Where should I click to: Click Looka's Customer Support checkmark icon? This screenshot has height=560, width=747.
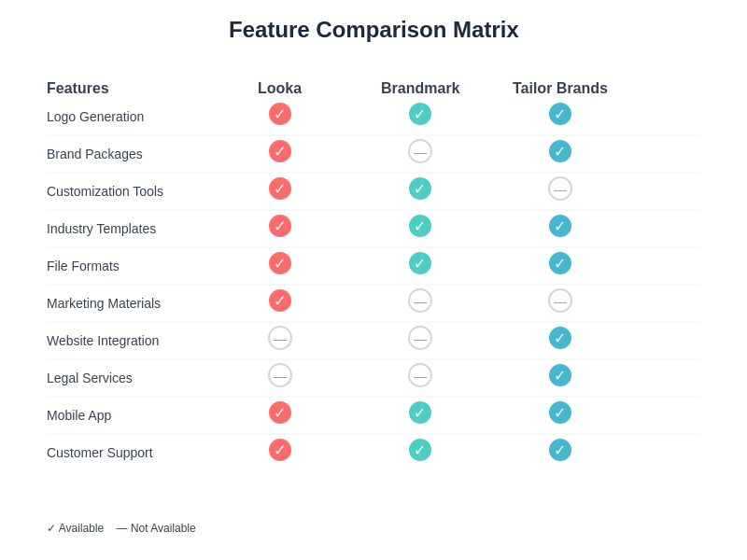(280, 450)
